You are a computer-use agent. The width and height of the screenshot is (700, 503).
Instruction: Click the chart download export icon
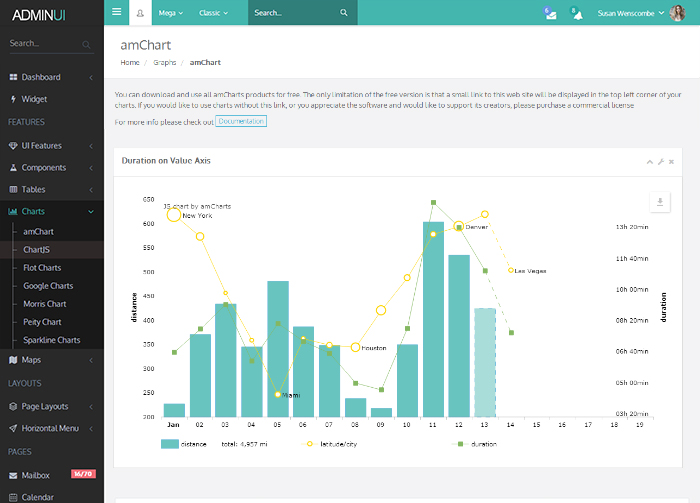658,203
